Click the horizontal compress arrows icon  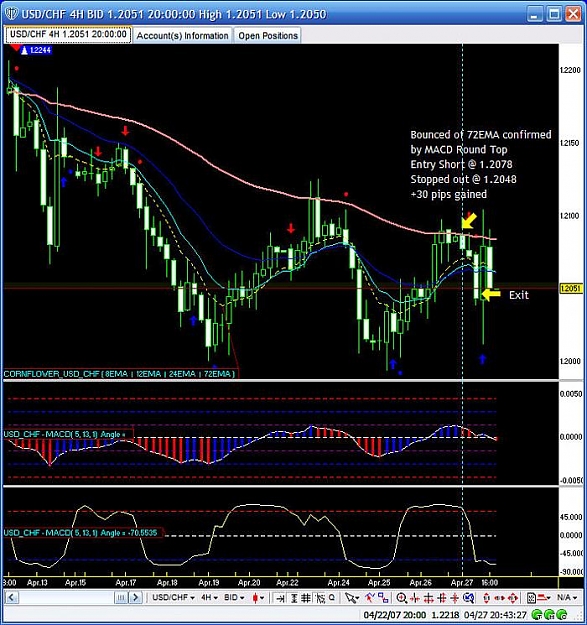pos(415,598)
